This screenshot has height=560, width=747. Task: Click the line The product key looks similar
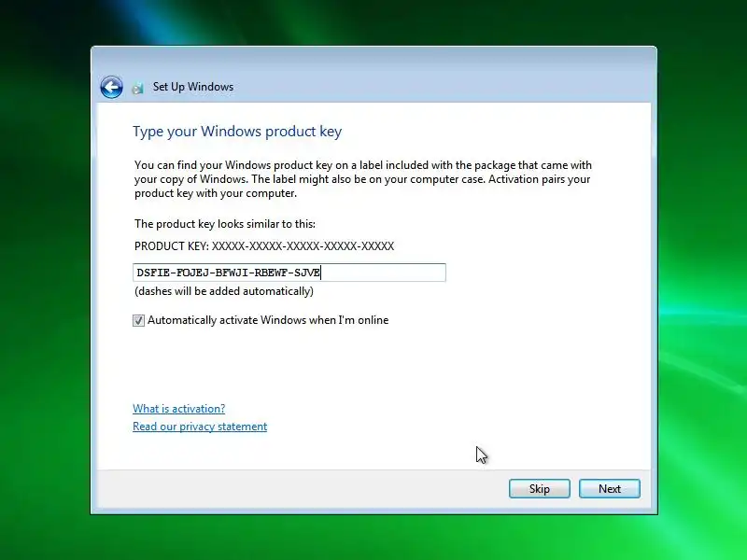(225, 224)
